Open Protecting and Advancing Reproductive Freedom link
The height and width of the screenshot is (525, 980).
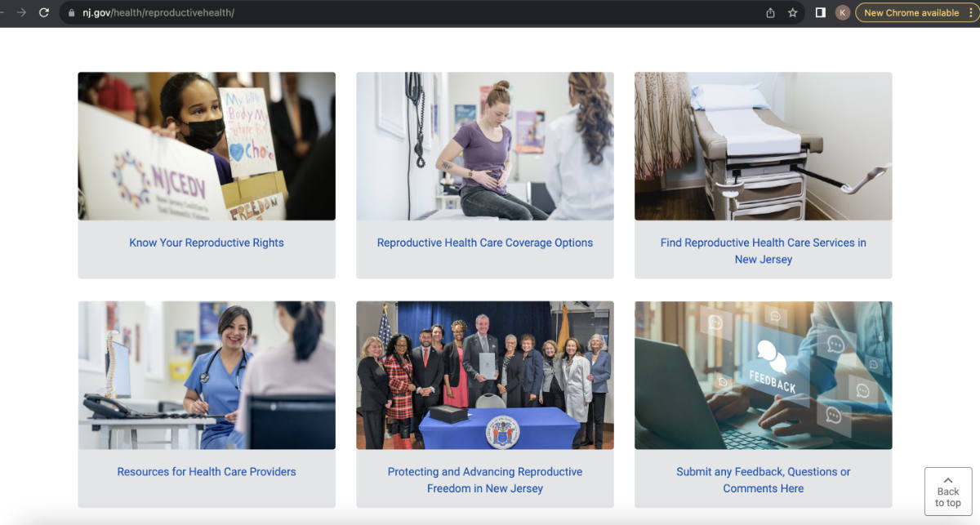tap(485, 480)
